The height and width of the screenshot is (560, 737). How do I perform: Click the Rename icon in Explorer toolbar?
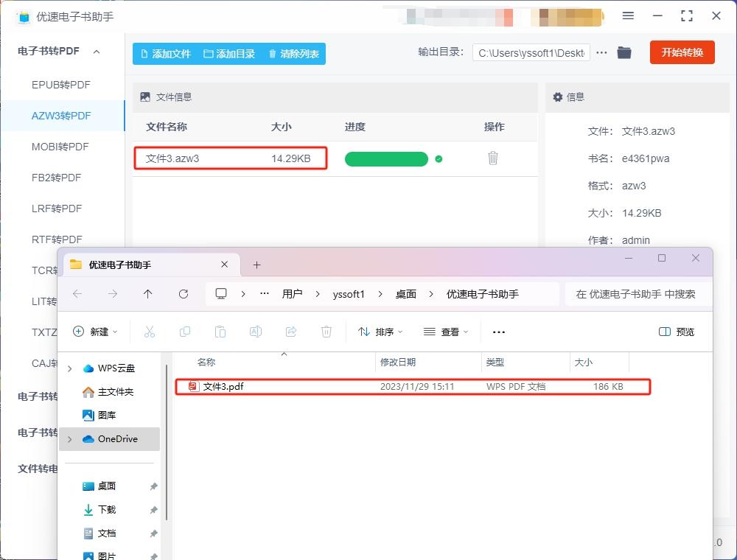pos(256,332)
